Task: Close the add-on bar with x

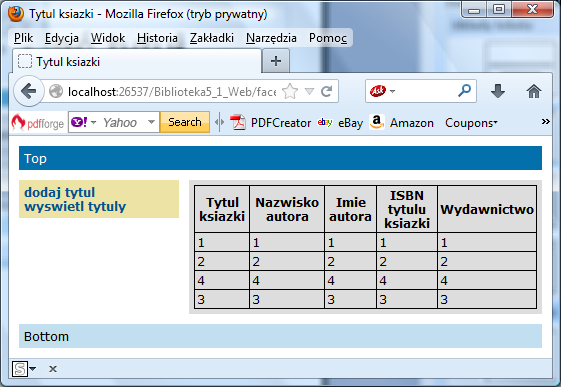Action: click(53, 369)
